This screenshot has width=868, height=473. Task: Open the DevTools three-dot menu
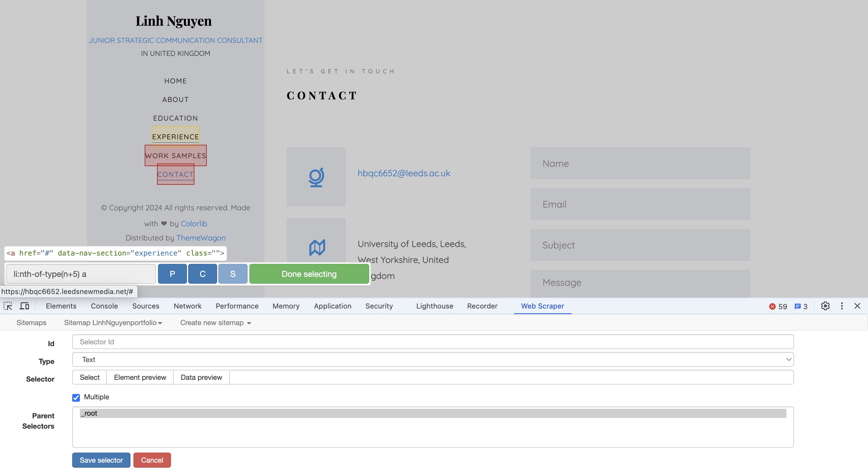click(842, 306)
